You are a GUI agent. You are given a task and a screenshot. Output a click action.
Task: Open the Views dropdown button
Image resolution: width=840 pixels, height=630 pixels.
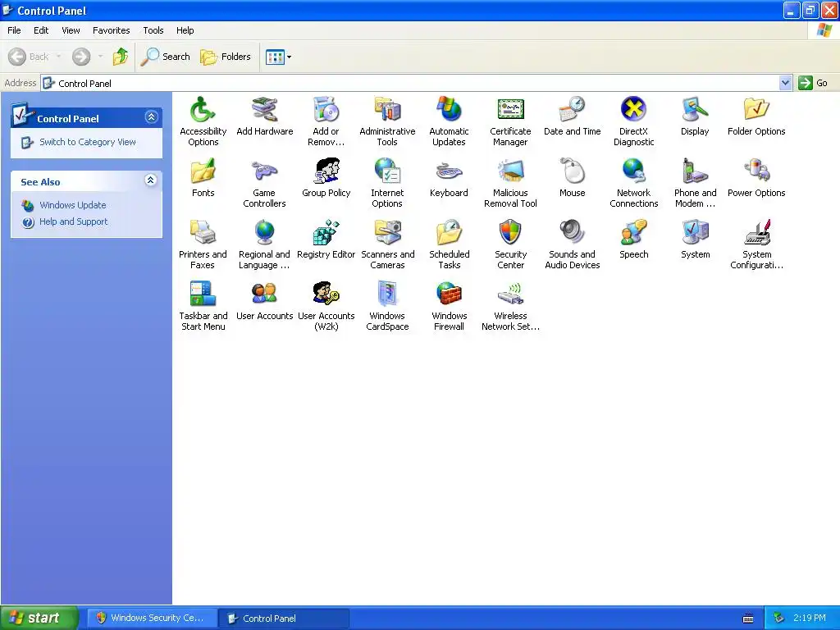(279, 57)
